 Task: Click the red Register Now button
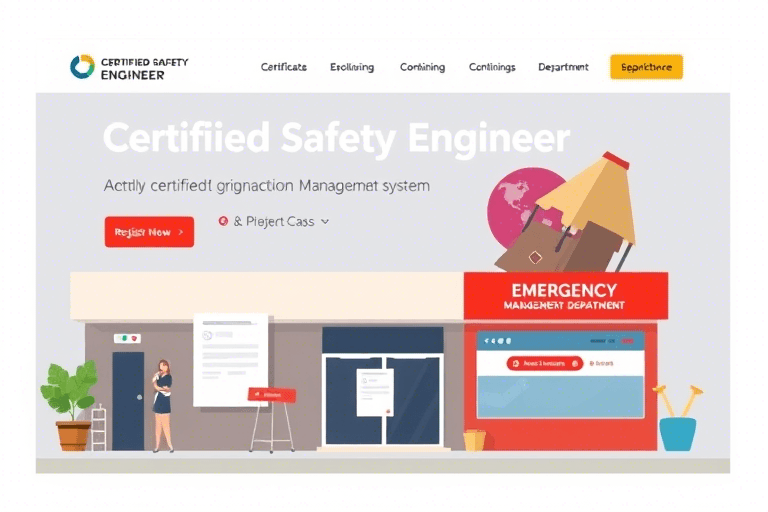[x=149, y=232]
